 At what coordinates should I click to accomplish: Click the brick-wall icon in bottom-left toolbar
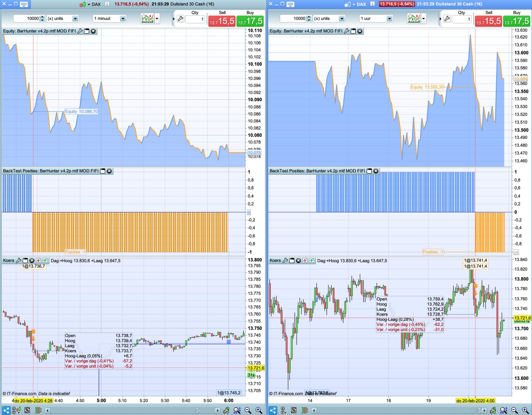pos(38,410)
